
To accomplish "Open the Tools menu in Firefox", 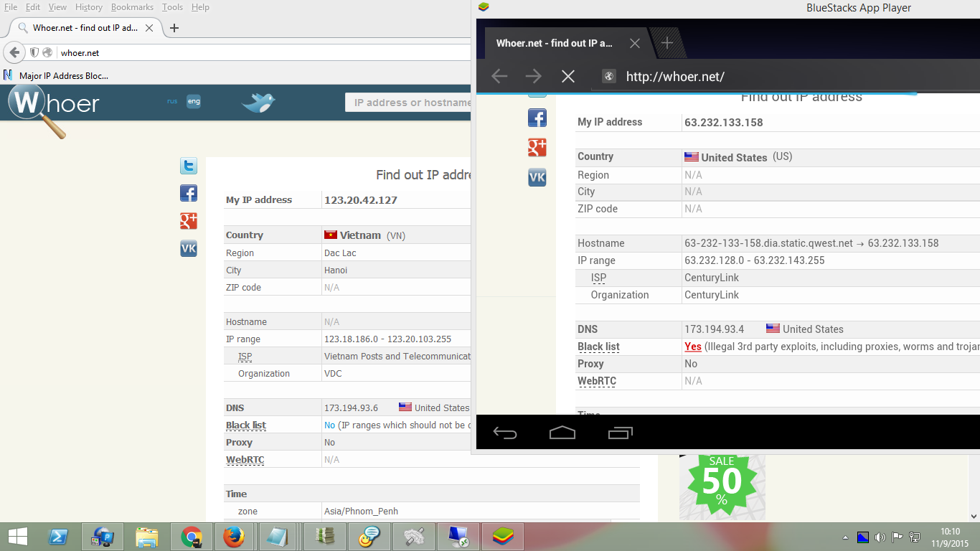I will click(172, 7).
